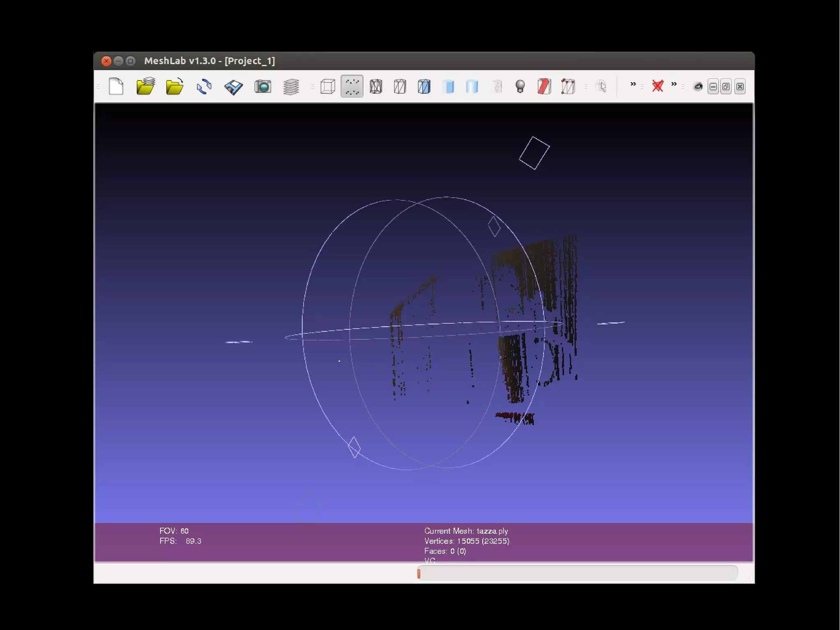Enable the red fancy lighting cube

click(x=544, y=87)
